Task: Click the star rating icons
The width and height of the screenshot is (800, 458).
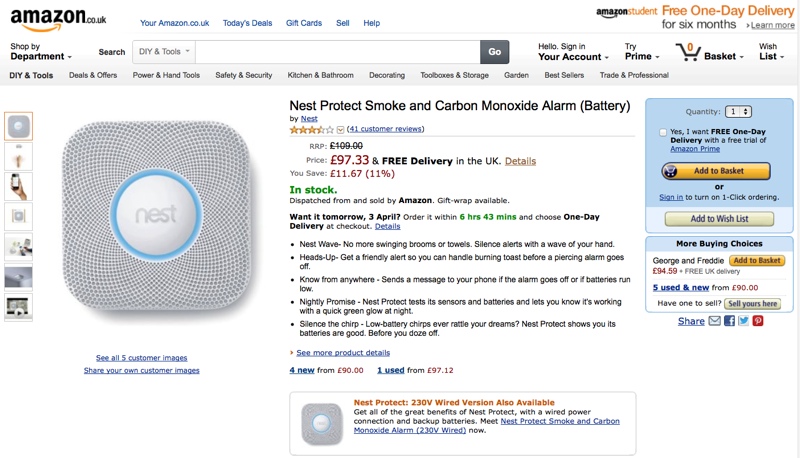Action: click(312, 129)
